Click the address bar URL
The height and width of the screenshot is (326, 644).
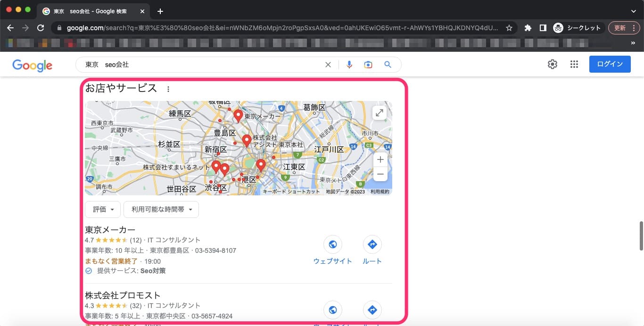coord(282,28)
